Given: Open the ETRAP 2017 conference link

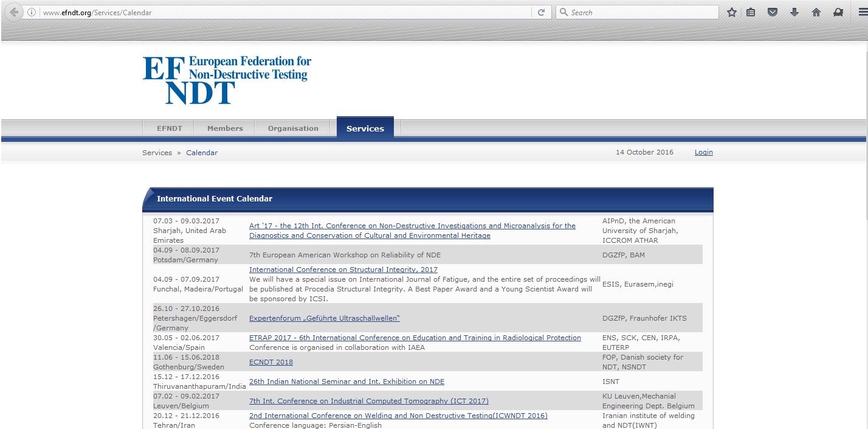Looking at the screenshot, I should (415, 338).
